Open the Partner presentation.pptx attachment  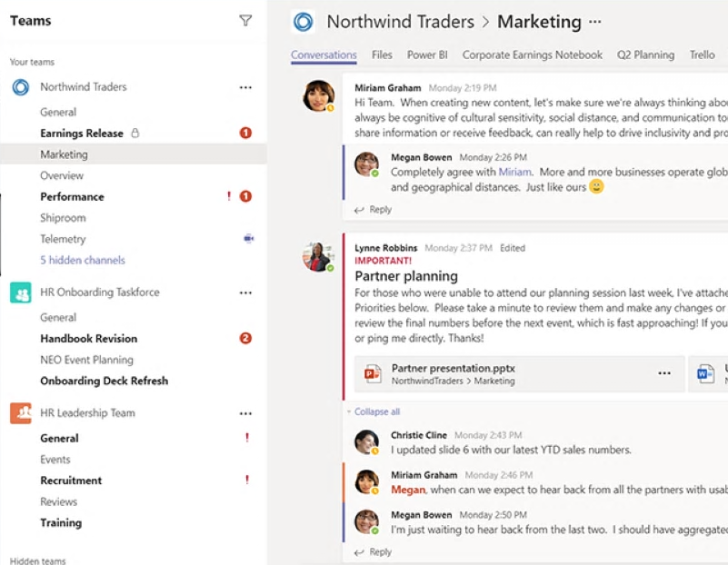tap(519, 374)
